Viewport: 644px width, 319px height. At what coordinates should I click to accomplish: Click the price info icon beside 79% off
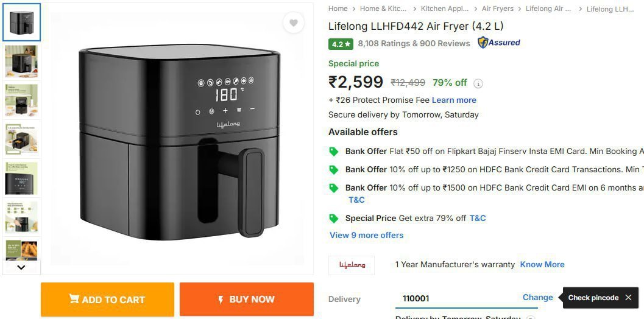pyautogui.click(x=478, y=83)
